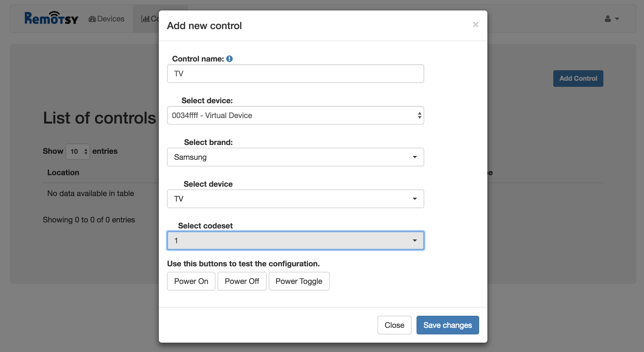Open the Select brand Samsung dropdown
Screen dimensions: 644x352
click(295, 157)
